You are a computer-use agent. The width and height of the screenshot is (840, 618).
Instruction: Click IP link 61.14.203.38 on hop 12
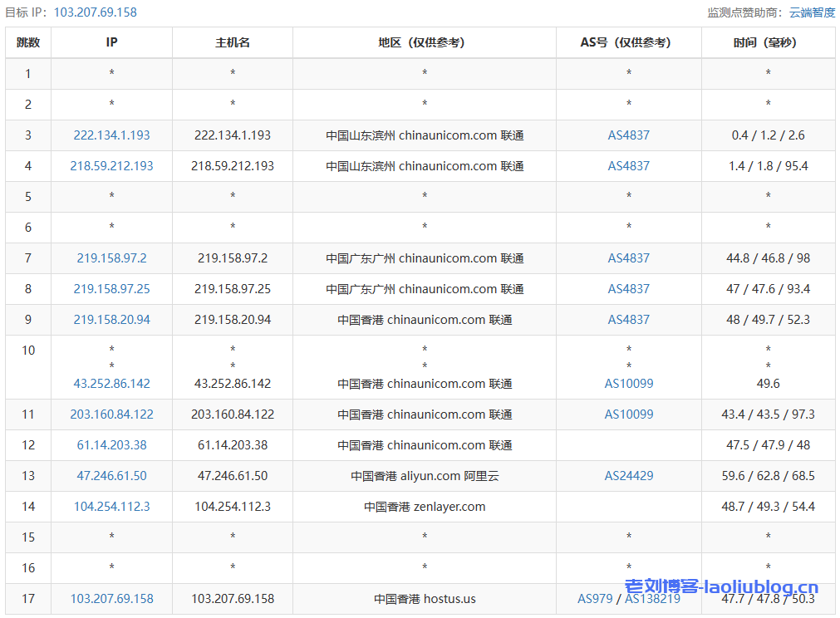click(x=111, y=445)
